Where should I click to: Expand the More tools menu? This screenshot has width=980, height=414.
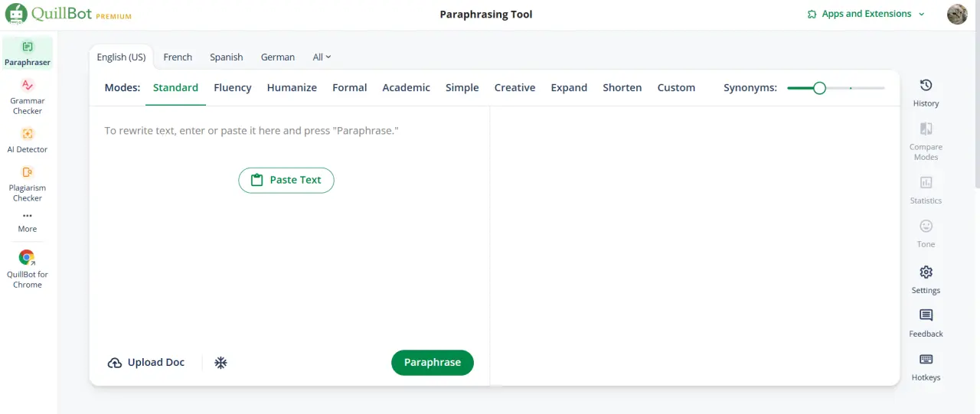click(28, 222)
